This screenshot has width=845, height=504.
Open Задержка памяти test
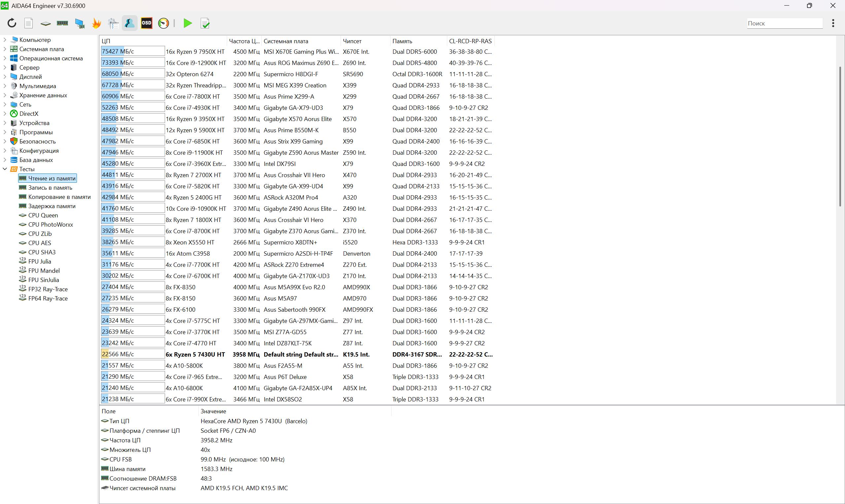[48, 206]
